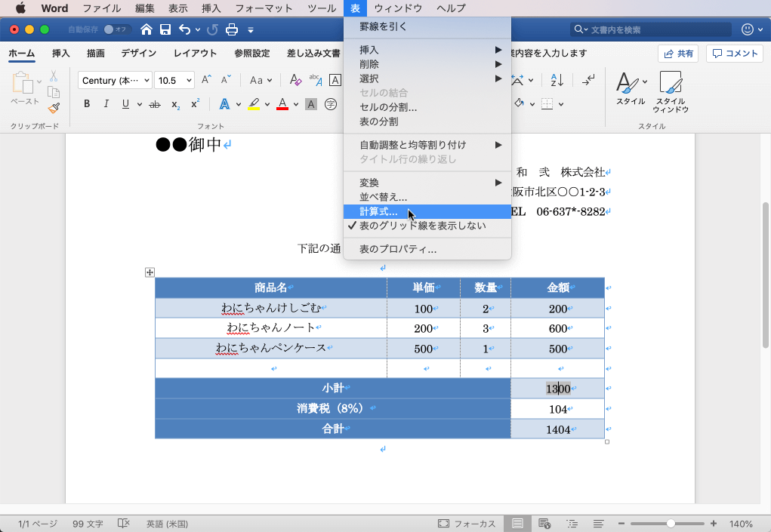Image resolution: width=771 pixels, height=532 pixels.
Task: Click the 140% zoom level
Action: (x=741, y=524)
